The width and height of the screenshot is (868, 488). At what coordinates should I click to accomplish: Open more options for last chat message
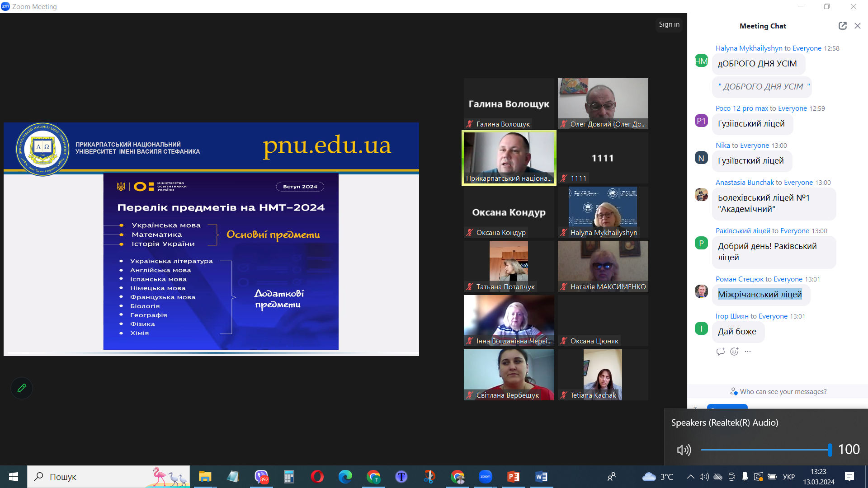click(748, 352)
